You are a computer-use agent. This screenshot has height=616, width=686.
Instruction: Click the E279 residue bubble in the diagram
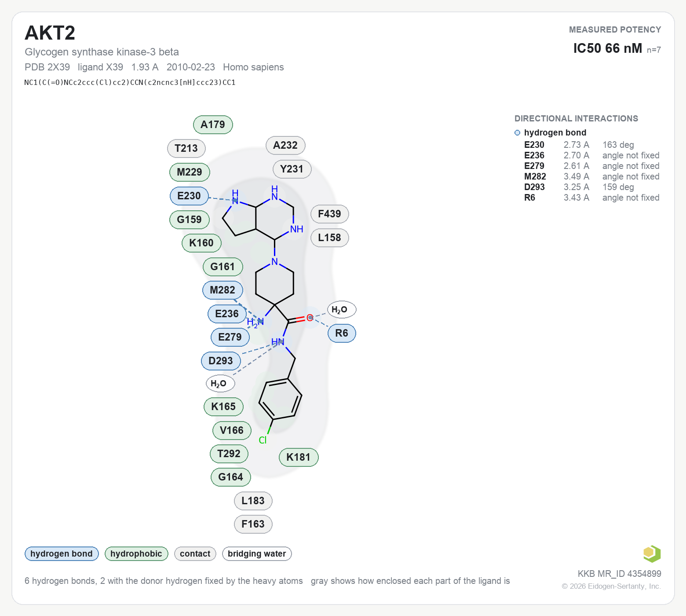pyautogui.click(x=230, y=337)
